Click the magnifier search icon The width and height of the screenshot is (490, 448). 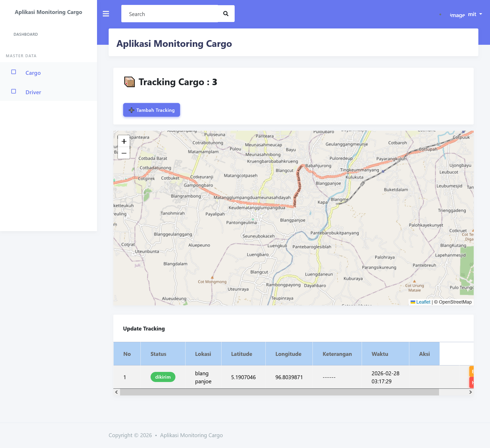pyautogui.click(x=226, y=14)
